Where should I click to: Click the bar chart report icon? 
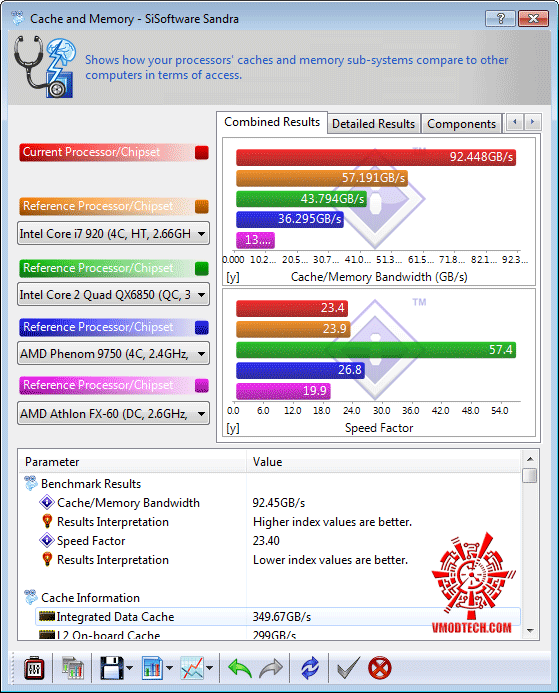(x=152, y=668)
